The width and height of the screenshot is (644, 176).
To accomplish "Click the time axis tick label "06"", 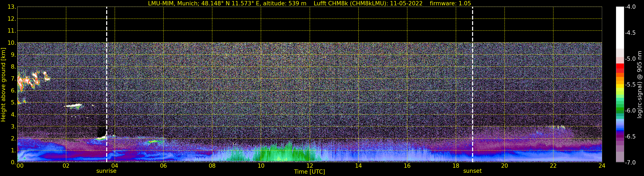I will click(163, 166).
